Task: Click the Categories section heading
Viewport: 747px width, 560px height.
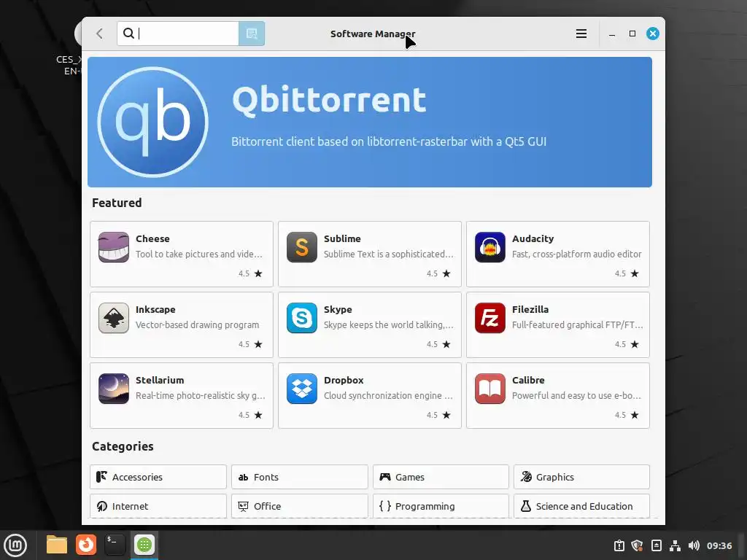Action: click(123, 447)
